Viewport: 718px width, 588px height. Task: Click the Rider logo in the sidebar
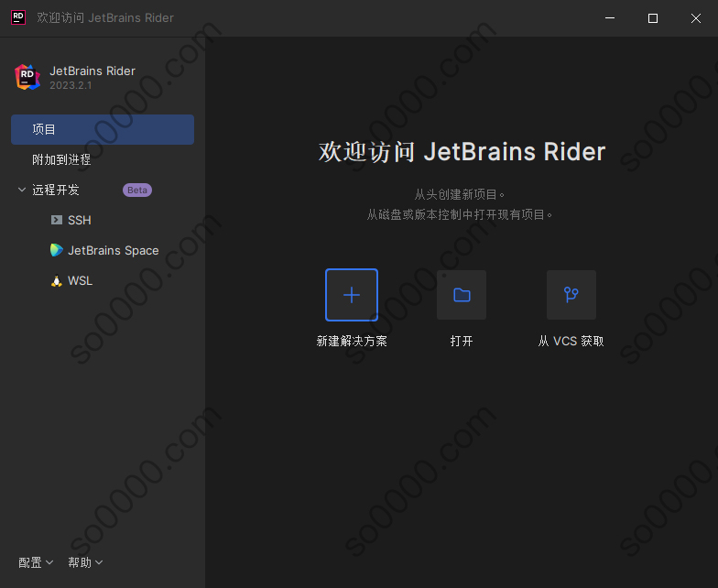point(27,77)
